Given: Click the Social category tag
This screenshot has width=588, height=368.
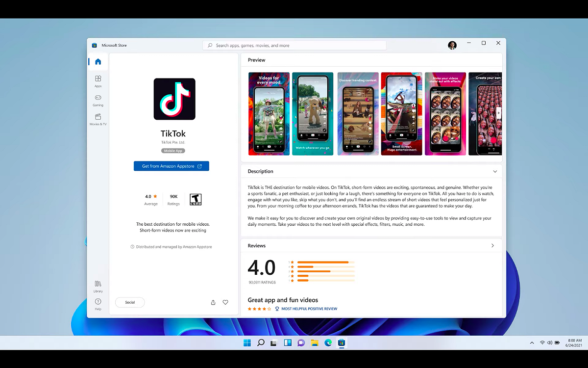Looking at the screenshot, I should [130, 302].
